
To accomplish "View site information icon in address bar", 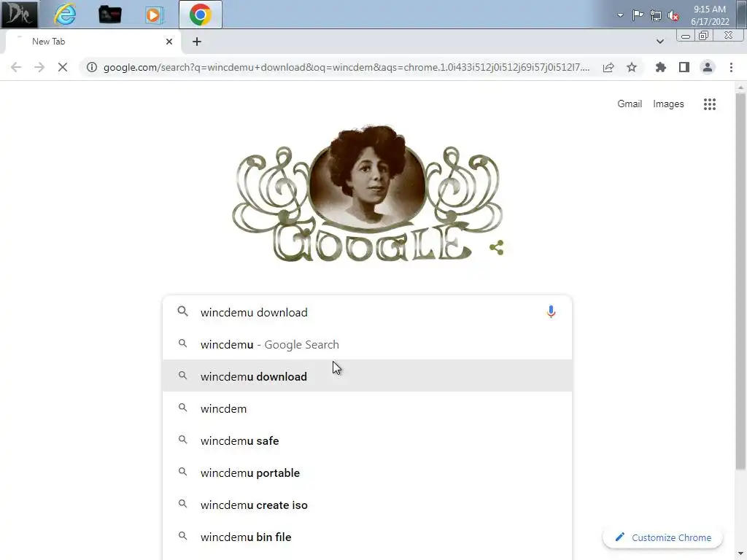I will tap(92, 67).
